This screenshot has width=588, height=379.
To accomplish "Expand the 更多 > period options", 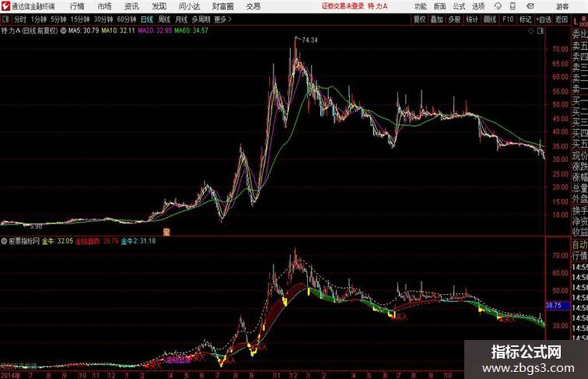I will click(223, 19).
